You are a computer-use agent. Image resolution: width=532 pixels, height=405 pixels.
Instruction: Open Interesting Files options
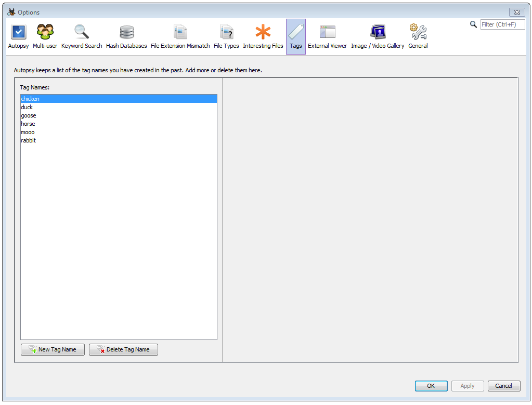263,37
